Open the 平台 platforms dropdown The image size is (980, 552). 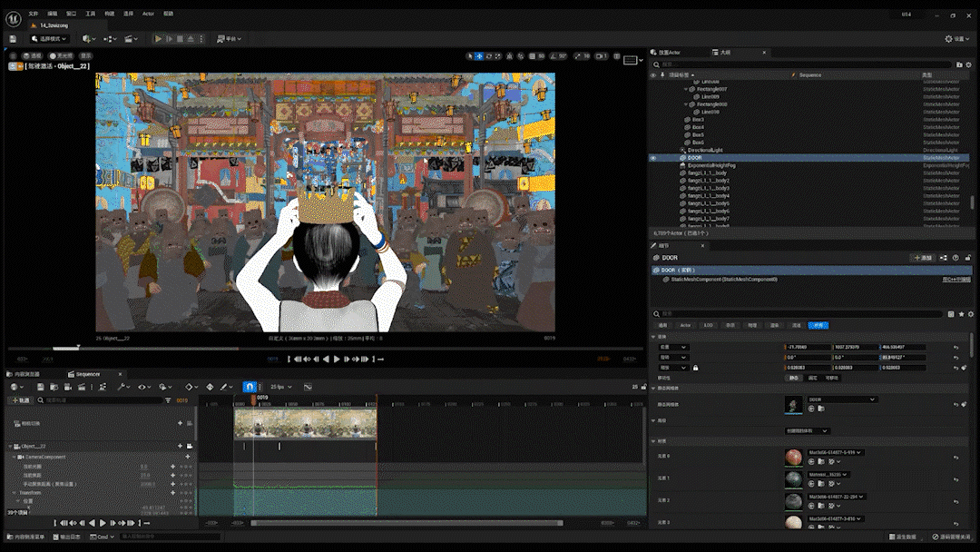click(x=229, y=39)
